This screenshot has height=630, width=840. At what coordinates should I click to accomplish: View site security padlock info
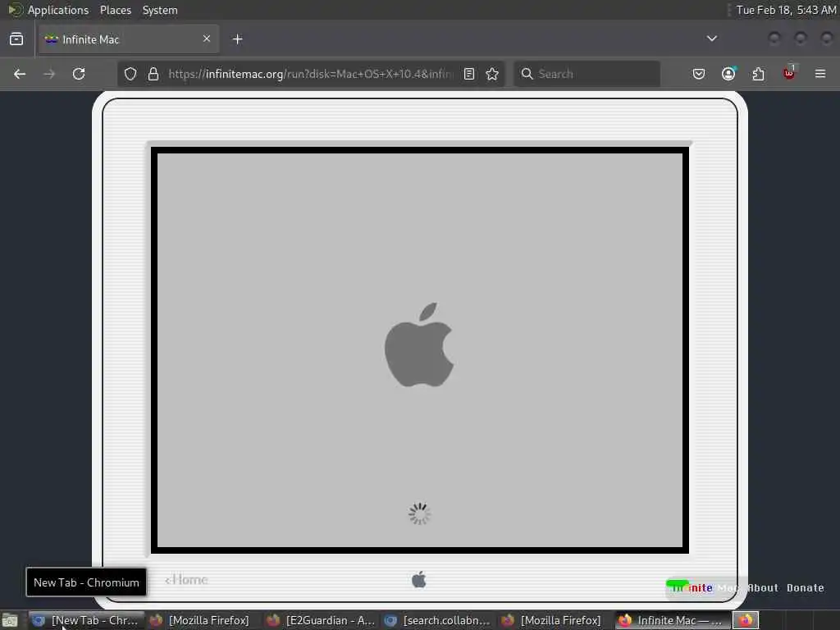pos(153,74)
